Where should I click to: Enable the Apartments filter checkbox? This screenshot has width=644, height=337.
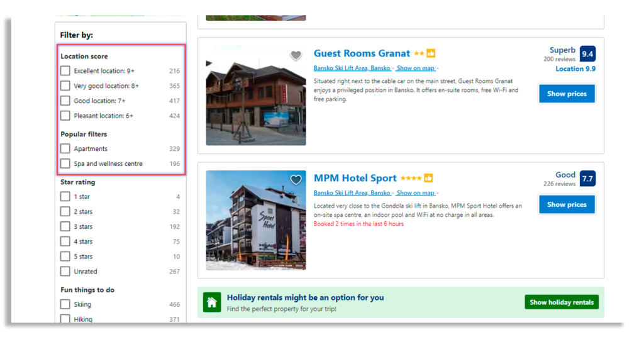[x=65, y=149]
